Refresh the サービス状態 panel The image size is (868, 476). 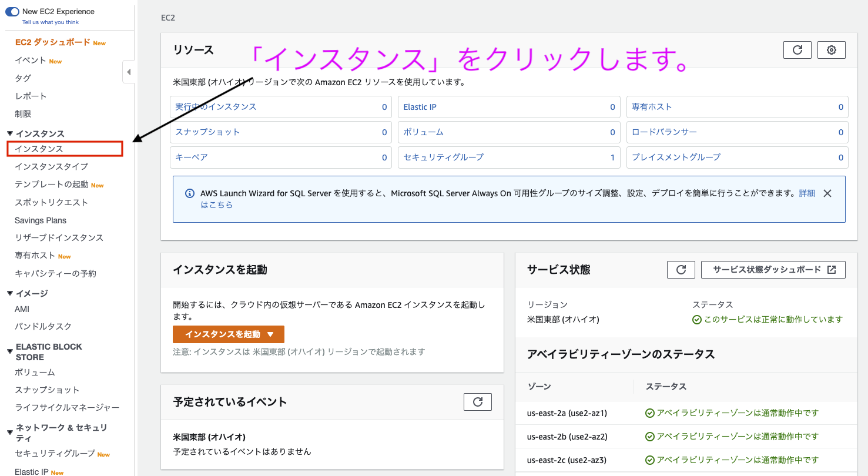point(681,269)
